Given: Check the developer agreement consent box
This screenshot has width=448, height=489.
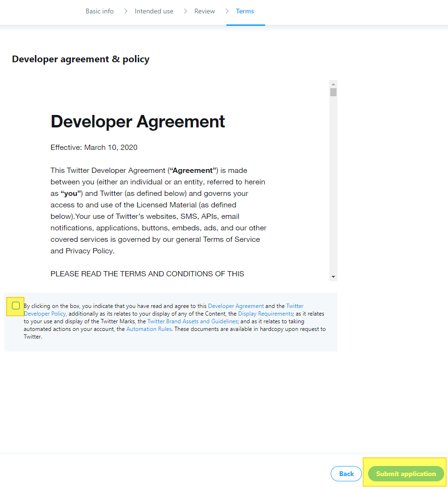Looking at the screenshot, I should [x=16, y=306].
